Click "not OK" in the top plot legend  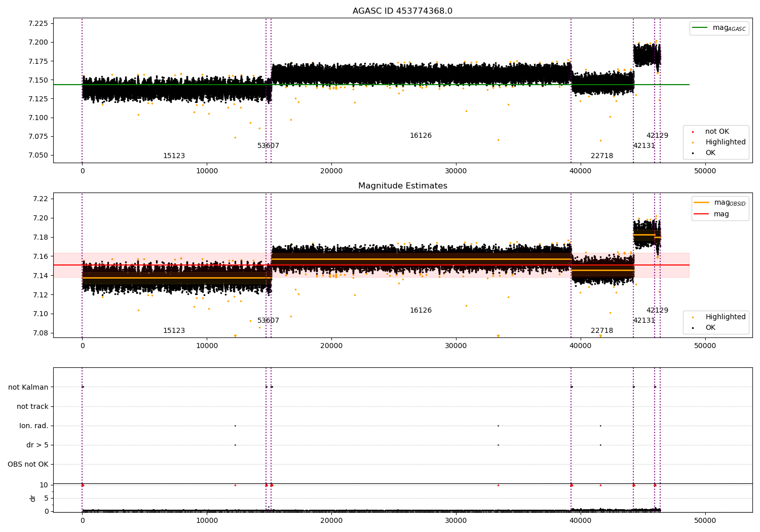717,132
